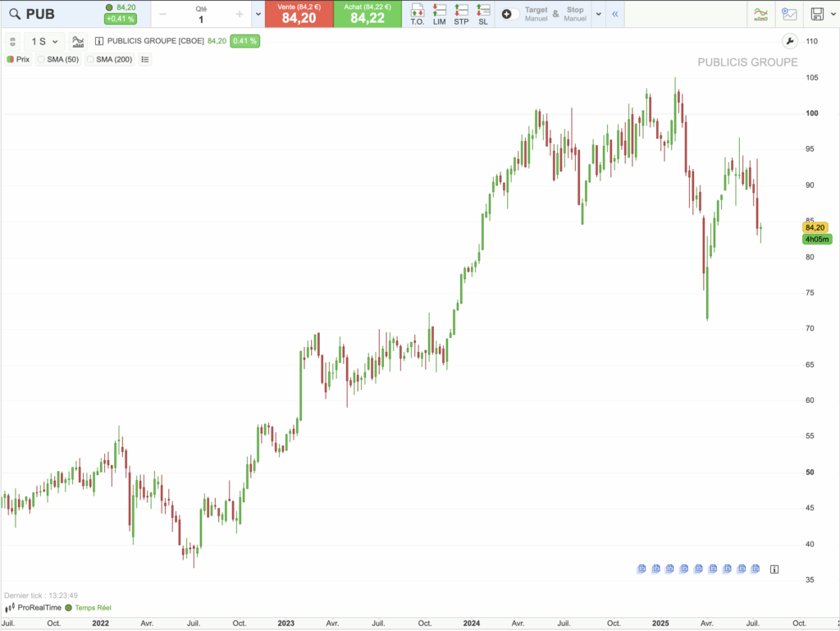Click the PUBLICIS GROUPE info button
This screenshot has width=840, height=631.
(x=98, y=39)
